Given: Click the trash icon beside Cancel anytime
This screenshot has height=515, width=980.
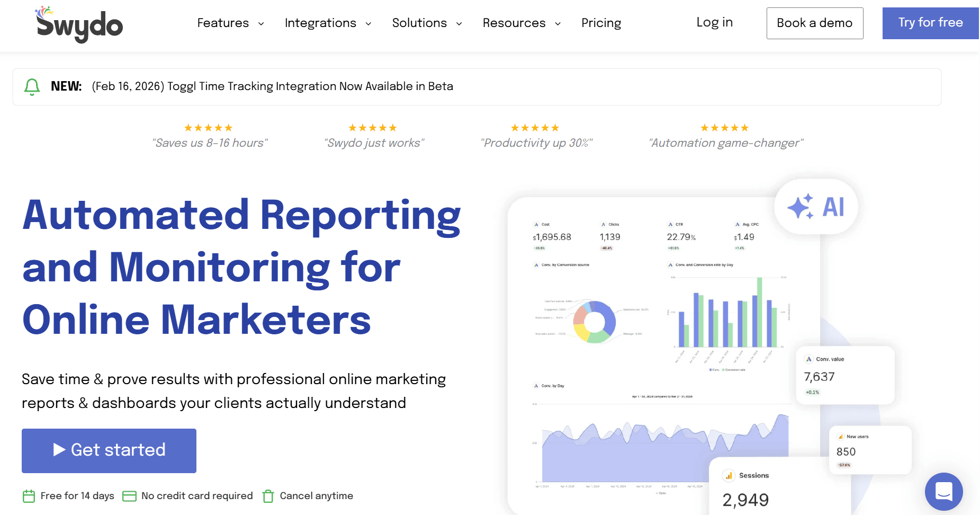Looking at the screenshot, I should click(x=268, y=496).
